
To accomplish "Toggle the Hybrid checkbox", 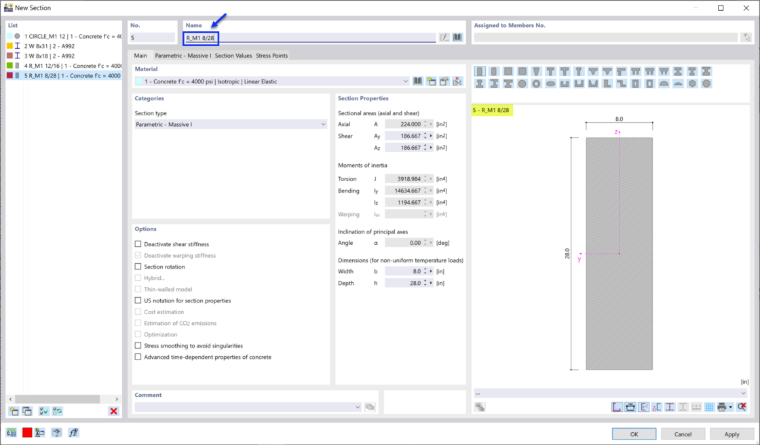I will 138,278.
